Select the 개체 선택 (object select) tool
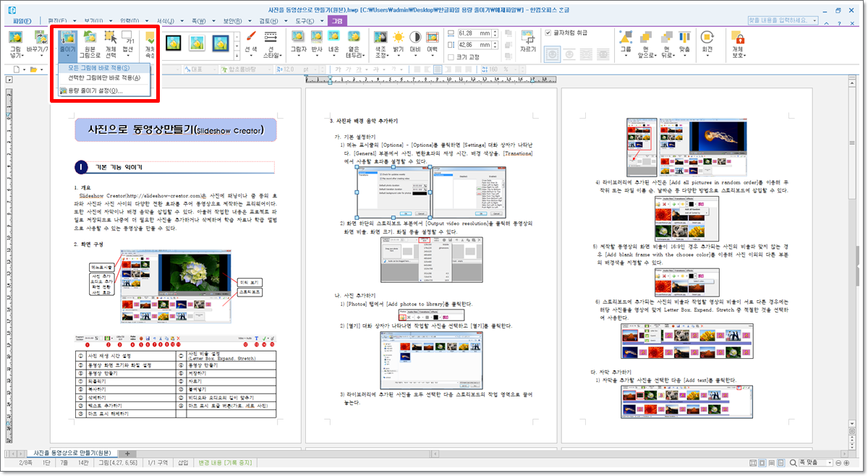 click(x=111, y=44)
